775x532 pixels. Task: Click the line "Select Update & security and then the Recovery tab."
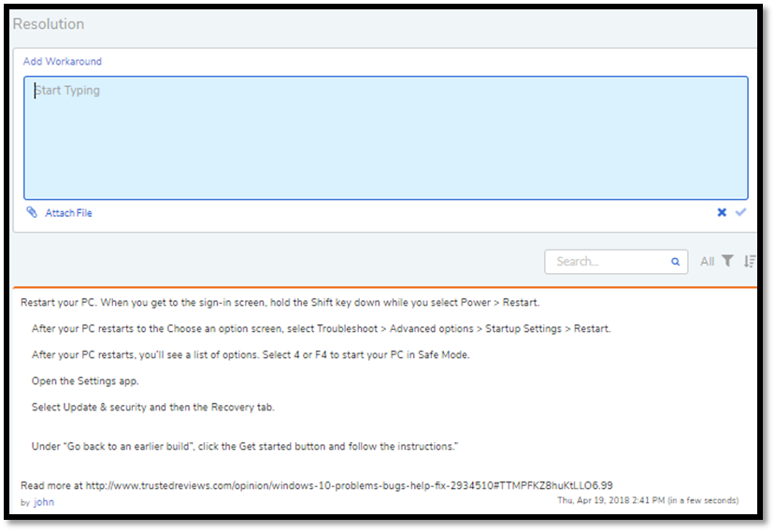point(152,408)
